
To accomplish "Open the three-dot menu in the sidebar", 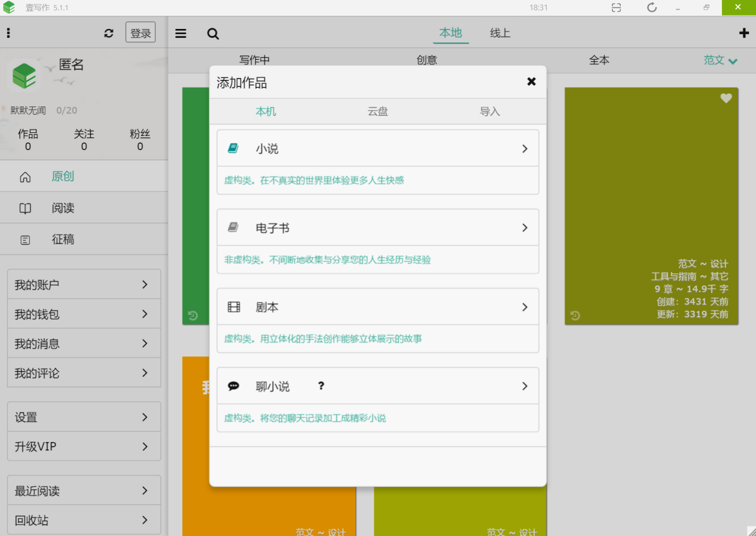I will point(8,33).
